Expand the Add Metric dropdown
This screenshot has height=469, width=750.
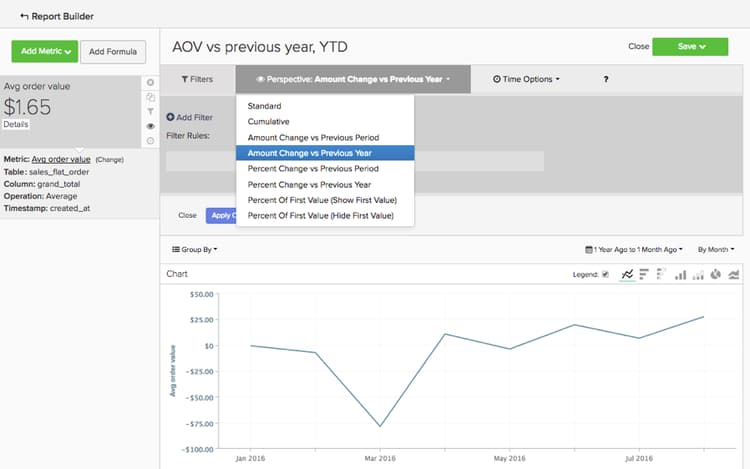pyautogui.click(x=44, y=51)
